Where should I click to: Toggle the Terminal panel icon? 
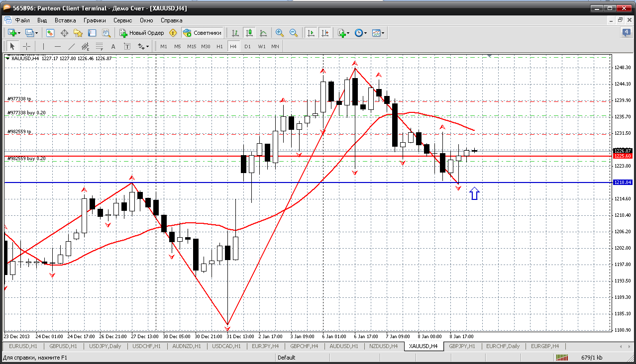click(x=92, y=33)
